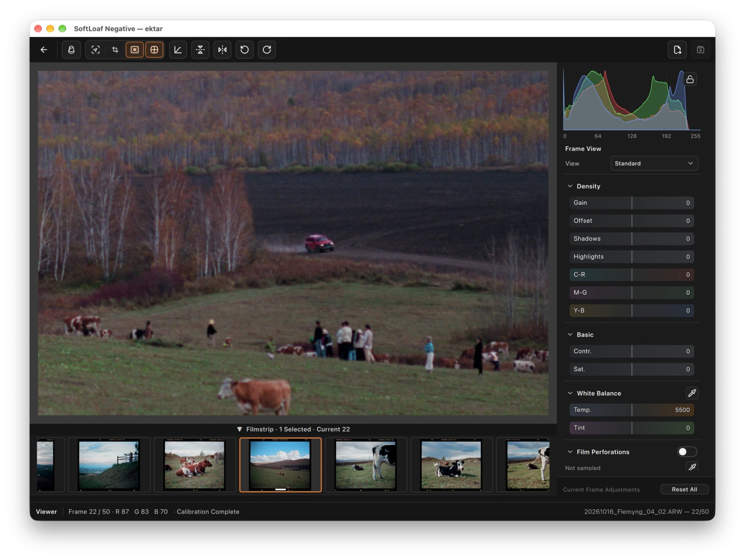The width and height of the screenshot is (745, 560).
Task: Collapse the Filmstrip with its triangle
Action: (x=239, y=429)
